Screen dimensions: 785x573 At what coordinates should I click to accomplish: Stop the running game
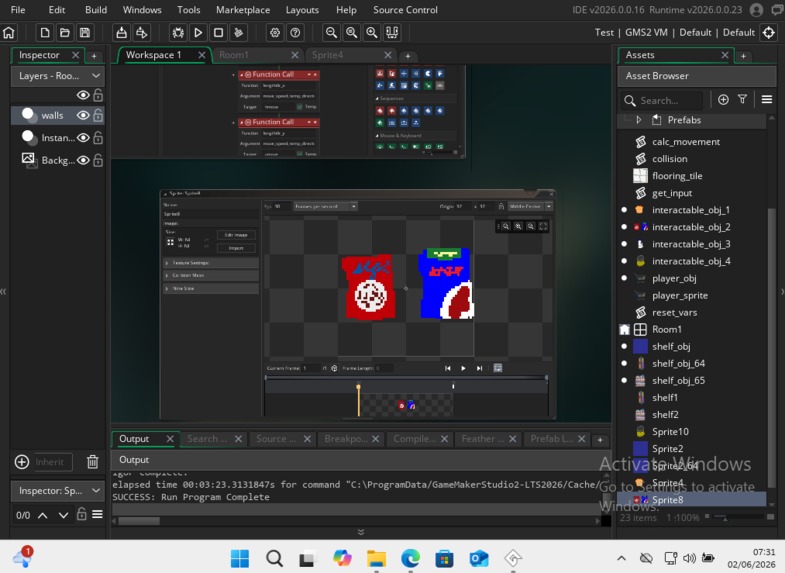point(218,33)
